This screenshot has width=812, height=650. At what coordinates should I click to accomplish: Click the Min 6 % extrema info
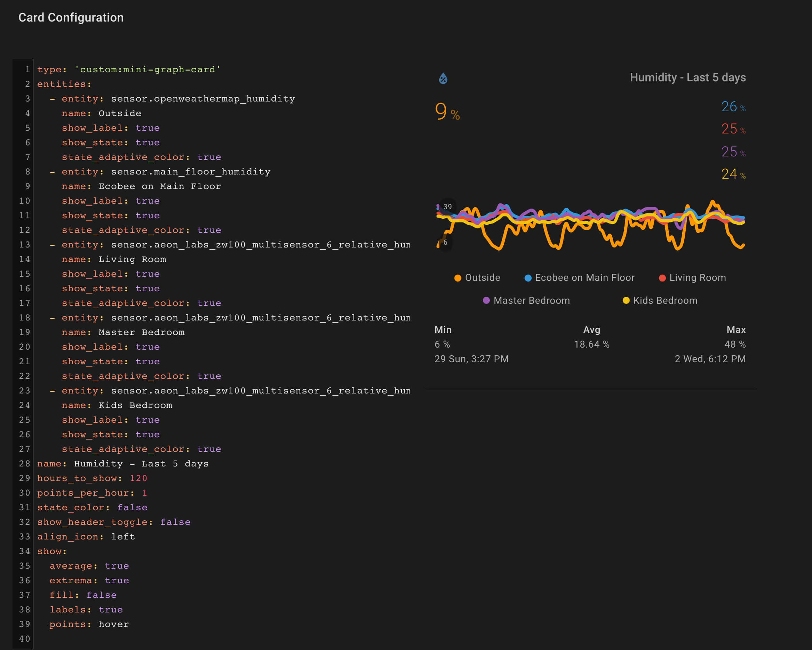tap(442, 344)
